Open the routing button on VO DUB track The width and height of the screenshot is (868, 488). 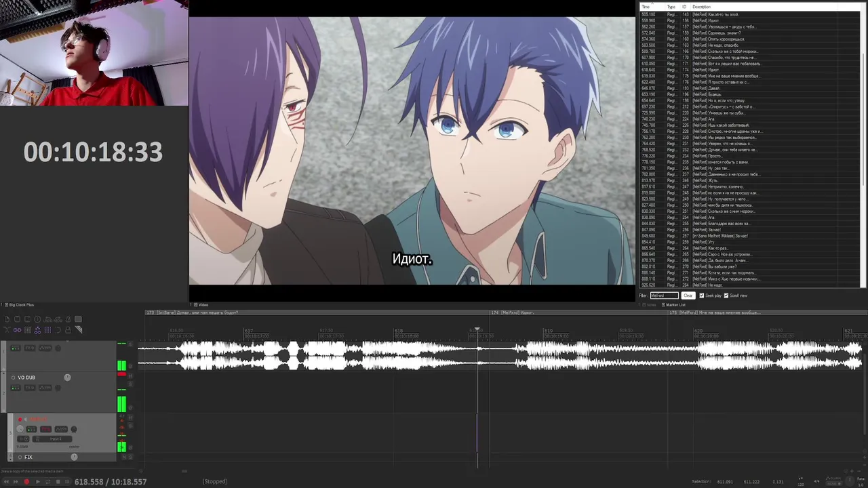16,388
